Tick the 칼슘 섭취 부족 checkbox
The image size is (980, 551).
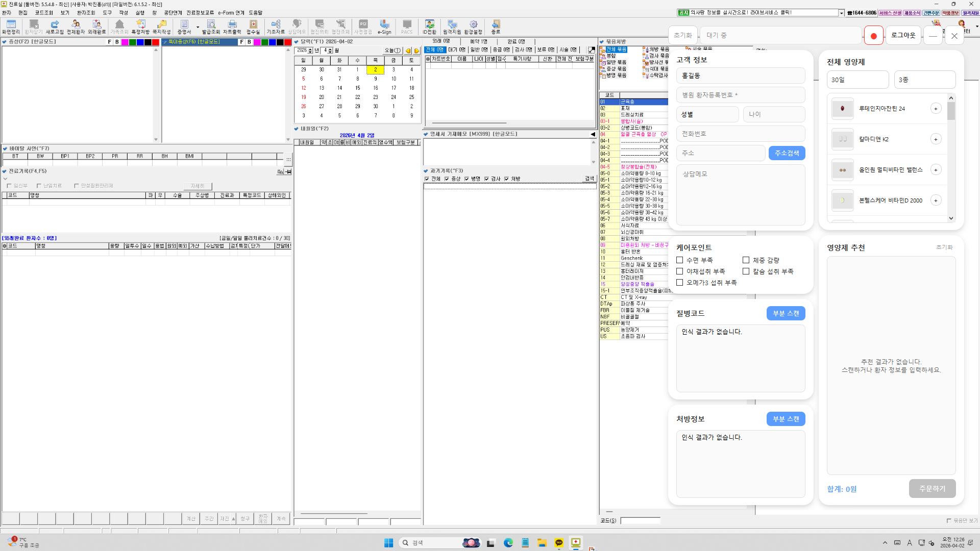click(x=746, y=271)
